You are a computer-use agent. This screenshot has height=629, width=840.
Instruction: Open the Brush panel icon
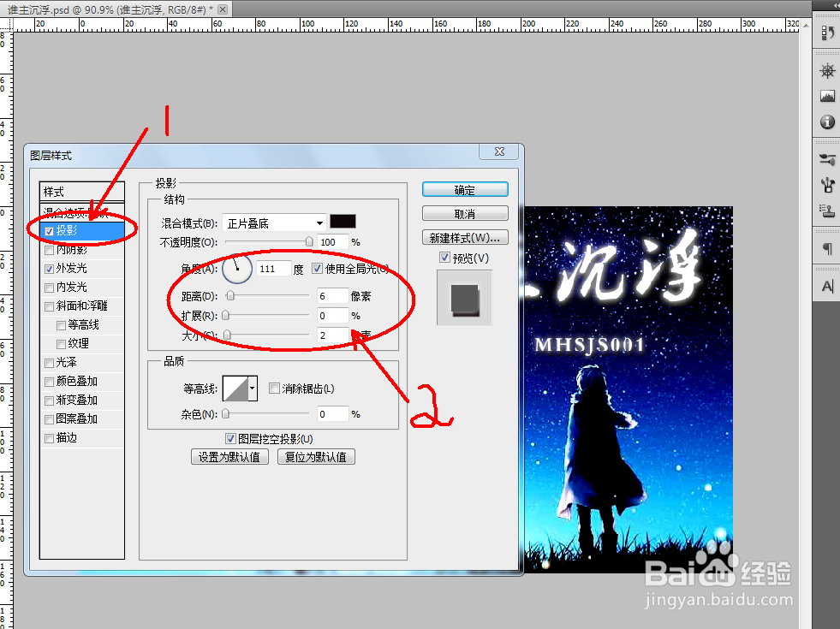pyautogui.click(x=827, y=185)
